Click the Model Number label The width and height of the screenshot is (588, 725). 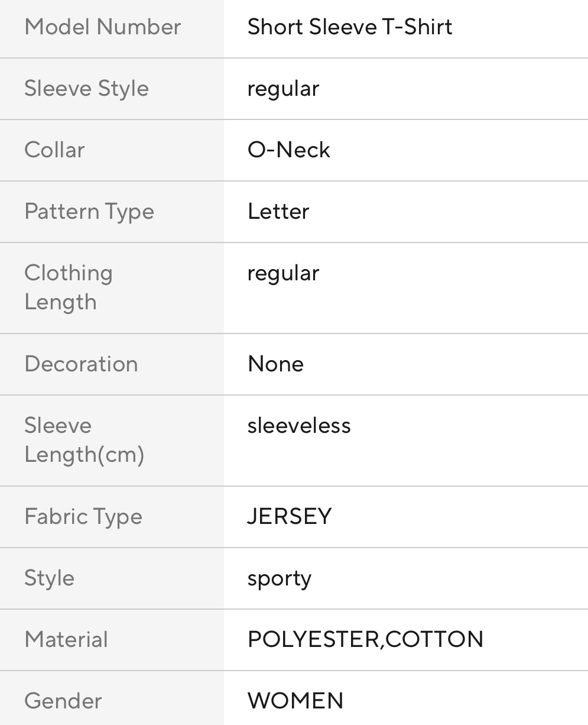[102, 27]
